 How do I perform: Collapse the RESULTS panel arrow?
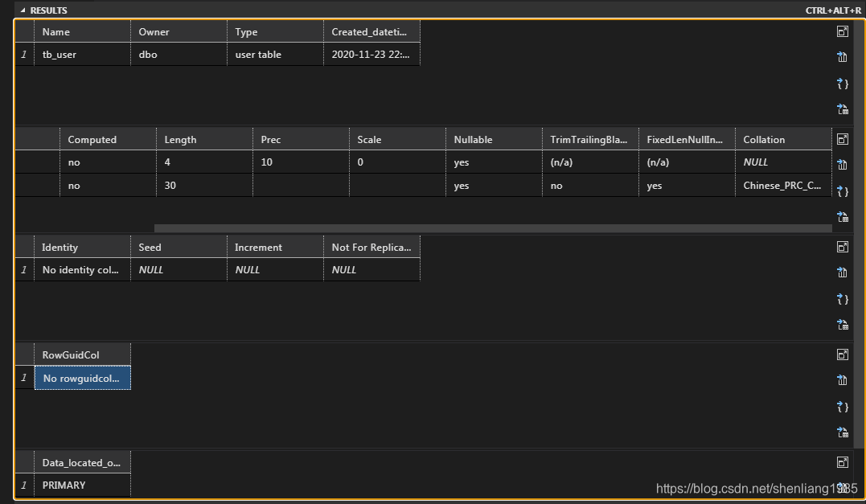click(x=23, y=10)
